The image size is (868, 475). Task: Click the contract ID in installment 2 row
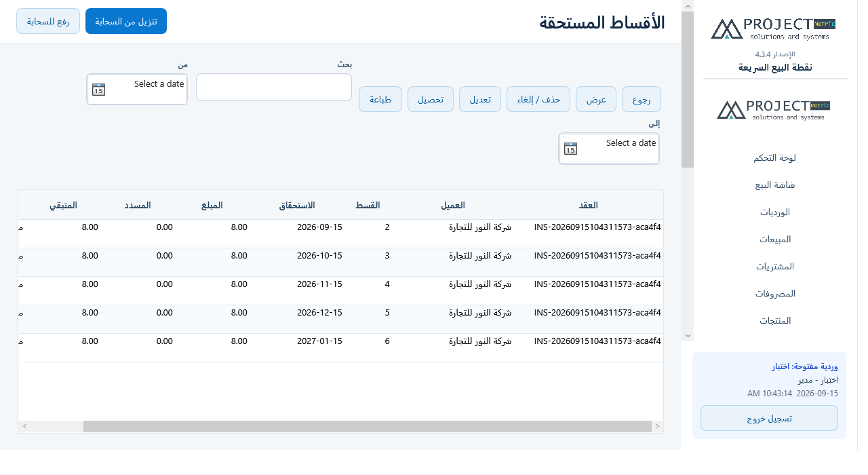click(x=597, y=227)
